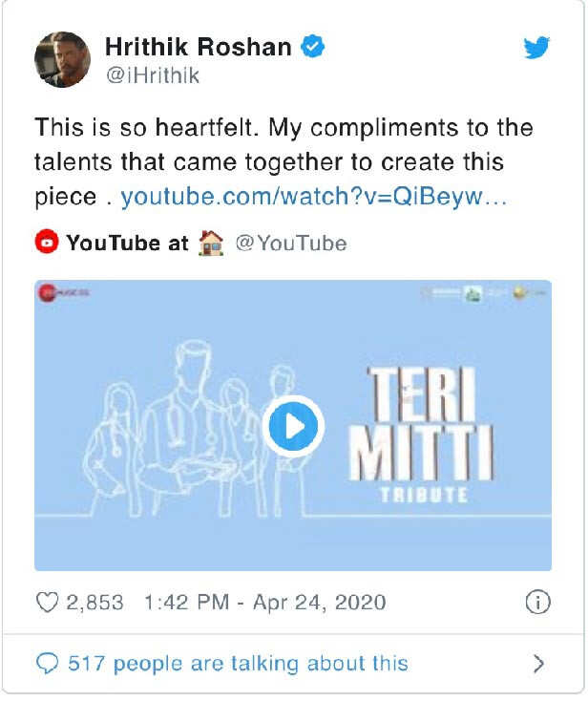Open the 1:42 PM - Apr 24, 2020 timestamp

point(265,603)
